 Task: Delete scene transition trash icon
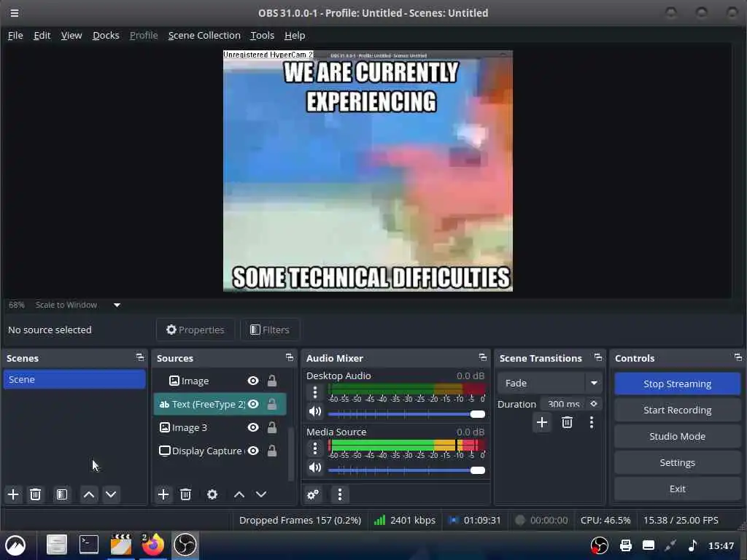click(x=567, y=422)
